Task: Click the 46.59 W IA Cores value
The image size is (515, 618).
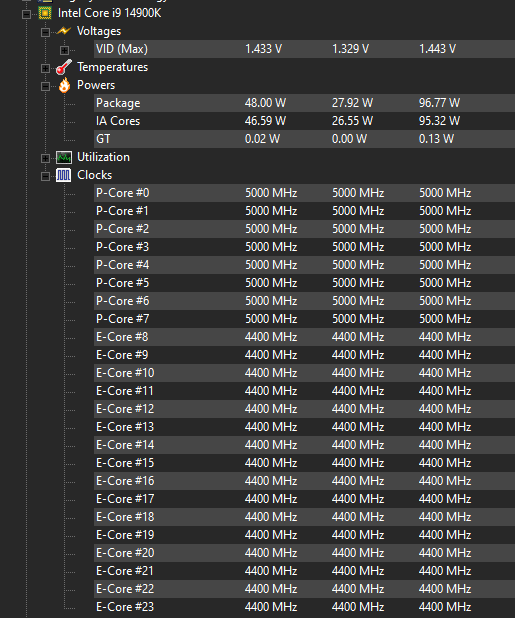Action: [265, 121]
